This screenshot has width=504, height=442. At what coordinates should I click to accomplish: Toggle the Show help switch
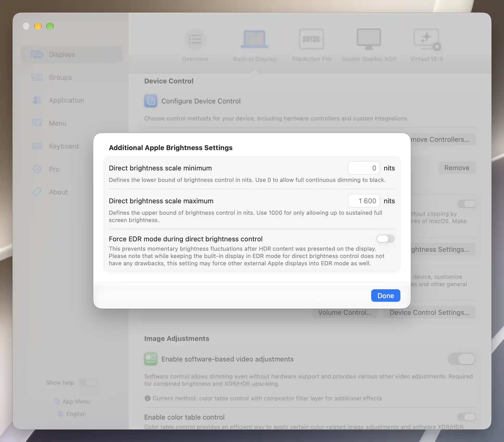pyautogui.click(x=89, y=383)
